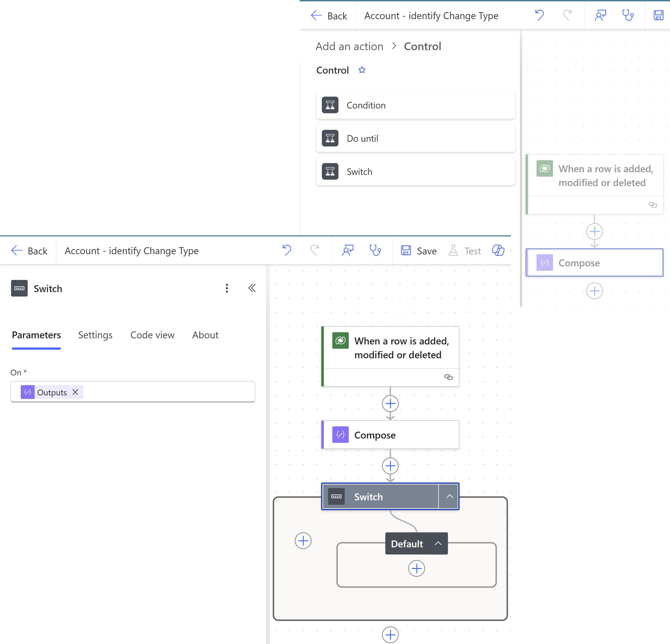
Task: Switch to About tab
Action: pyautogui.click(x=205, y=335)
